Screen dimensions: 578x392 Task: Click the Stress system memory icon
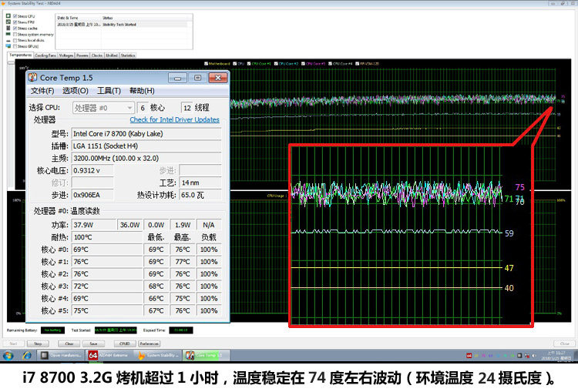8,34
